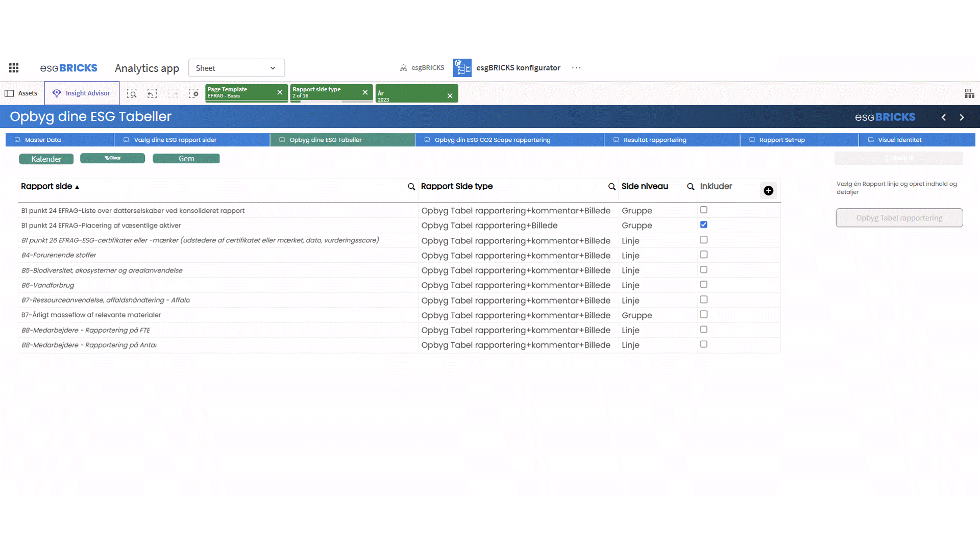Viewport: 980px width, 551px height.
Task: Click the Opbyg Tabel rapportering button
Action: click(x=899, y=218)
